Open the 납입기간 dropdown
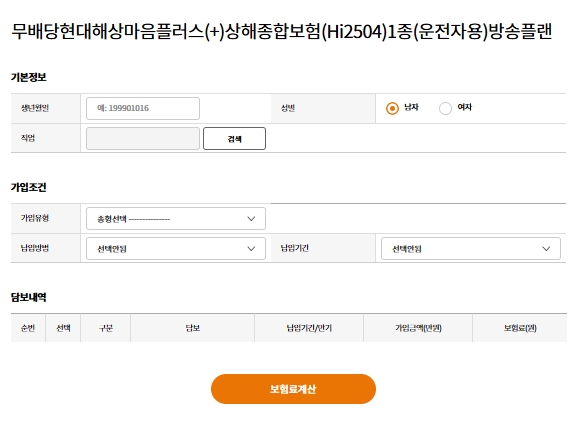The width and height of the screenshot is (577, 438). (471, 248)
